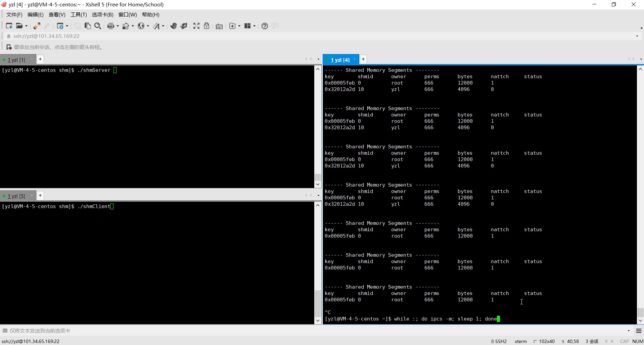The width and height of the screenshot is (644, 345).
Task: Open Find with the magnifier icon
Action: tap(98, 26)
